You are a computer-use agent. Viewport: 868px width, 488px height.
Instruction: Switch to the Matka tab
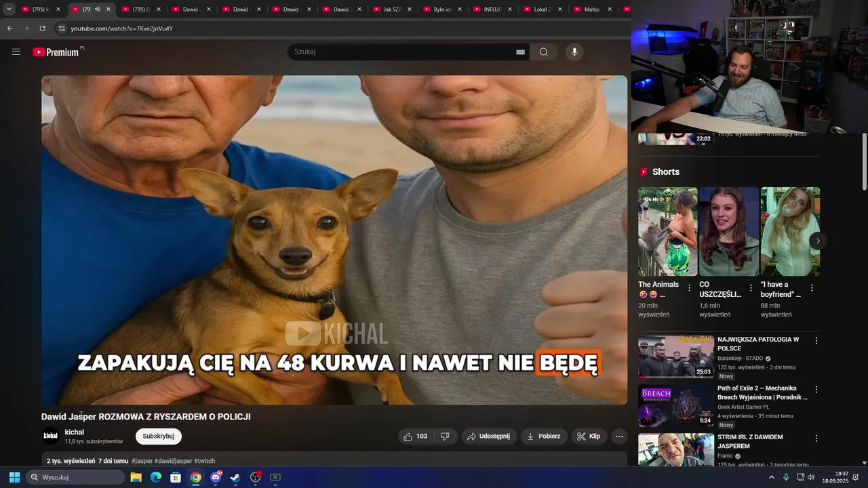coord(593,9)
